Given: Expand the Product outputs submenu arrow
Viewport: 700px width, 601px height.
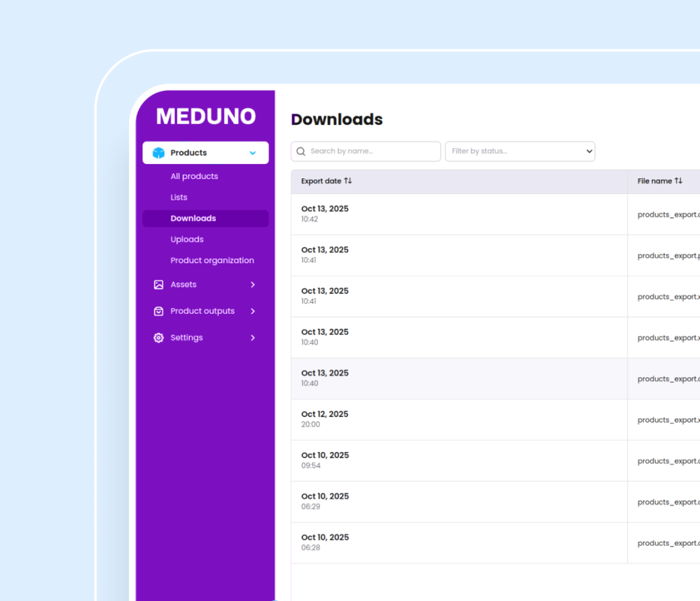Looking at the screenshot, I should point(253,311).
